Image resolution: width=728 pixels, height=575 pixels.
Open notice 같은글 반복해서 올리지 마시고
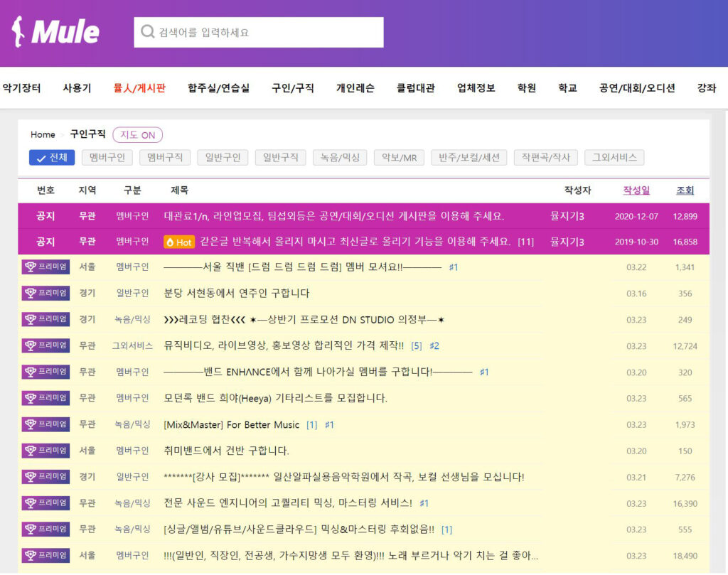tap(355, 242)
